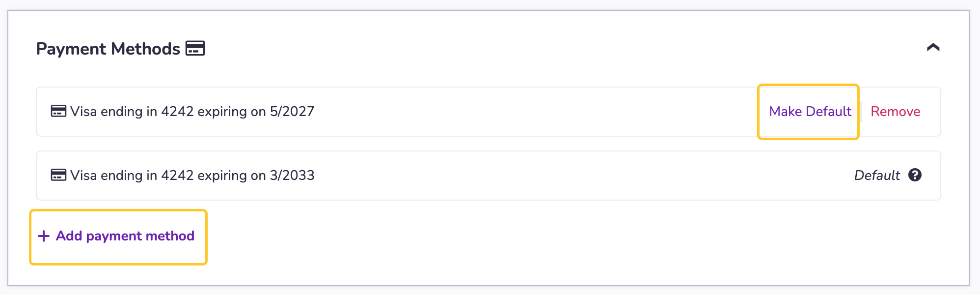980x295 pixels.
Task: Add a new payment method
Action: click(118, 236)
